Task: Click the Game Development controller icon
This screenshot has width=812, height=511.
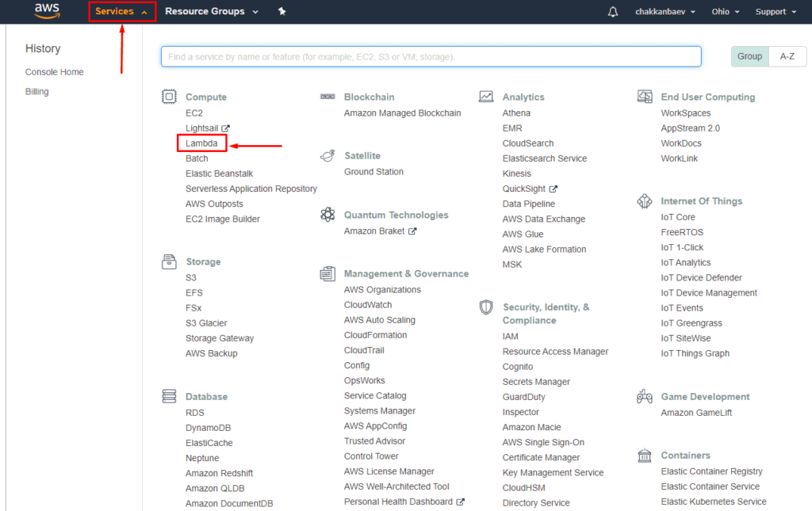Action: [x=645, y=397]
